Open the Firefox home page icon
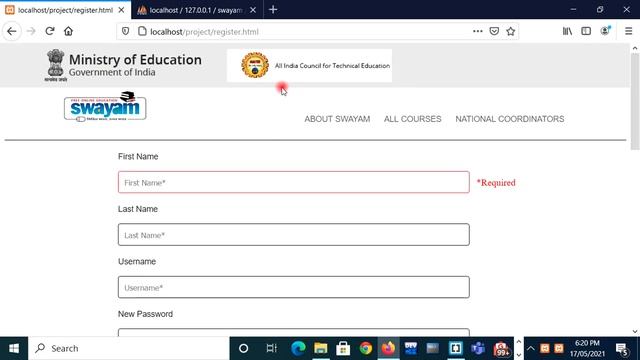640x360 pixels. 68,31
